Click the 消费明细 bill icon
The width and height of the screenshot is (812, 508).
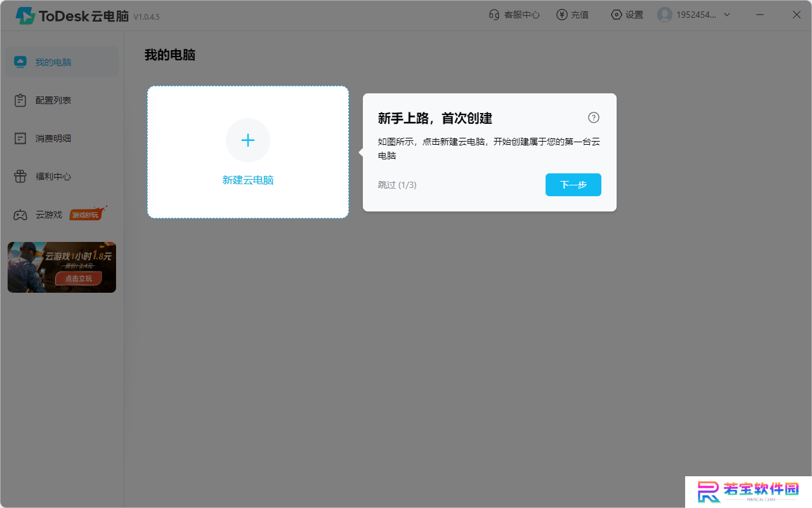click(x=20, y=138)
